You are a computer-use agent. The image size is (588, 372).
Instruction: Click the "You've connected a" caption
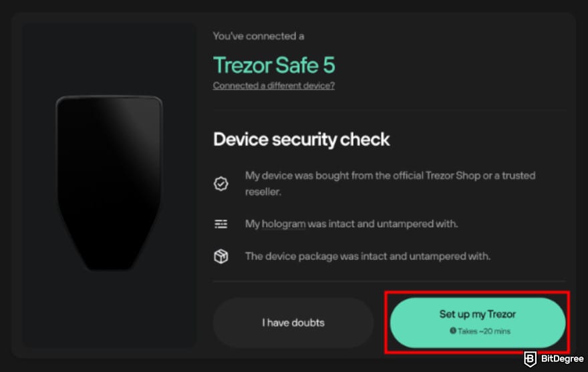pyautogui.click(x=258, y=36)
